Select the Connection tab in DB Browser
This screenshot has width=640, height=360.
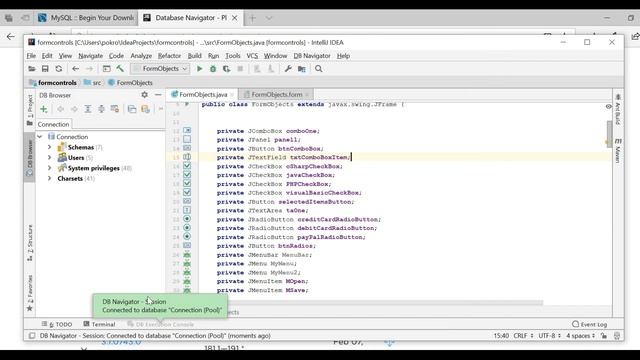(53, 124)
